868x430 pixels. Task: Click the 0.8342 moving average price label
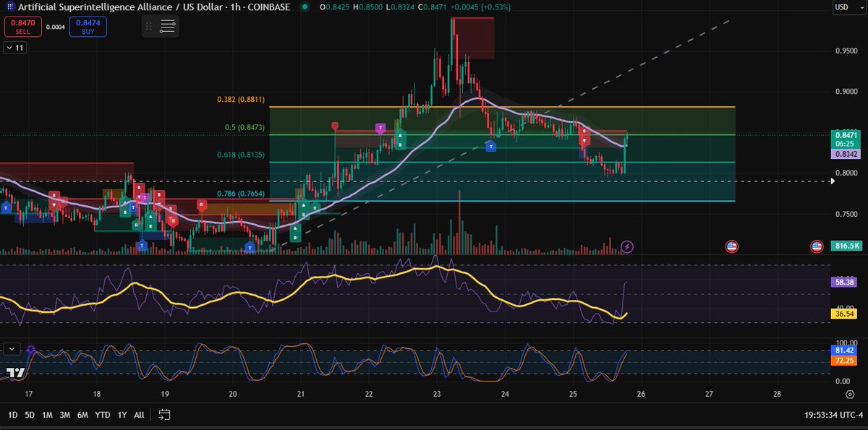(846, 155)
